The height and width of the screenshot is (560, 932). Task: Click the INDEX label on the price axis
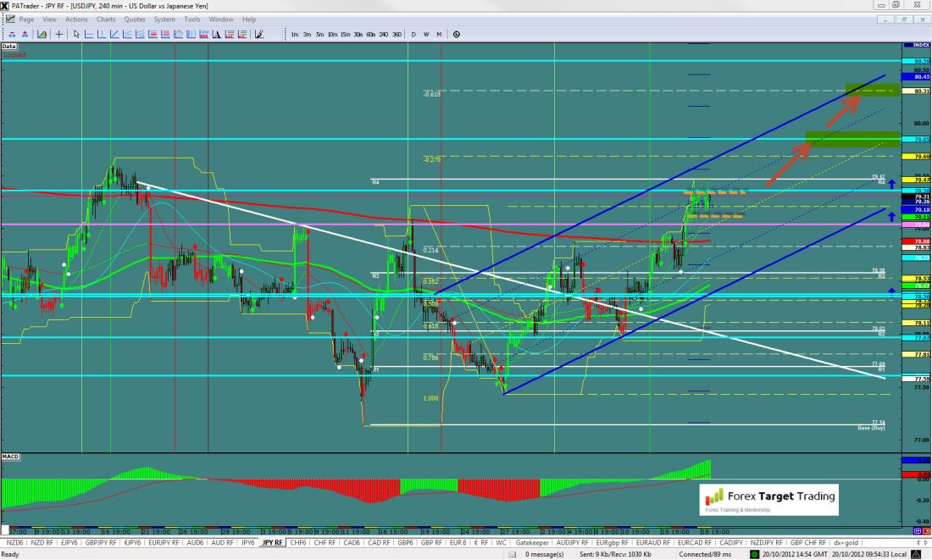[918, 44]
